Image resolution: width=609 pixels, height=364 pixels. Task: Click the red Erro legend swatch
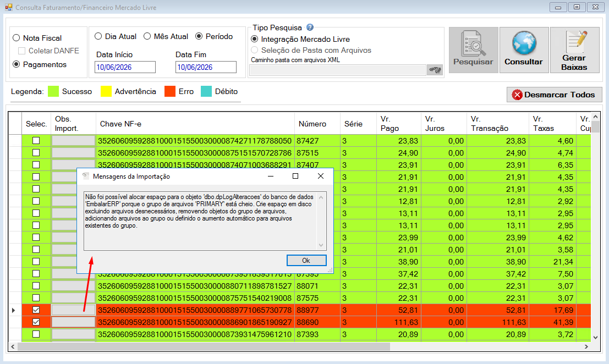[x=170, y=91]
